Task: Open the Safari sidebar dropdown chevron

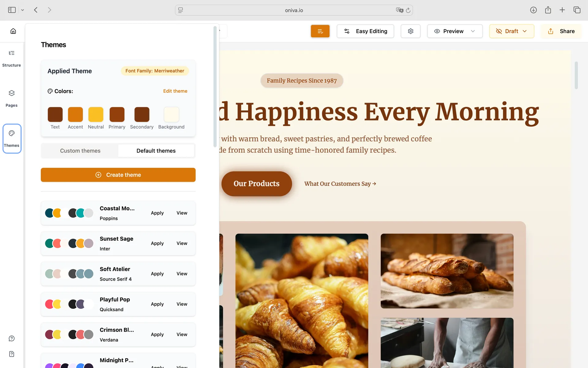Action: [x=22, y=10]
